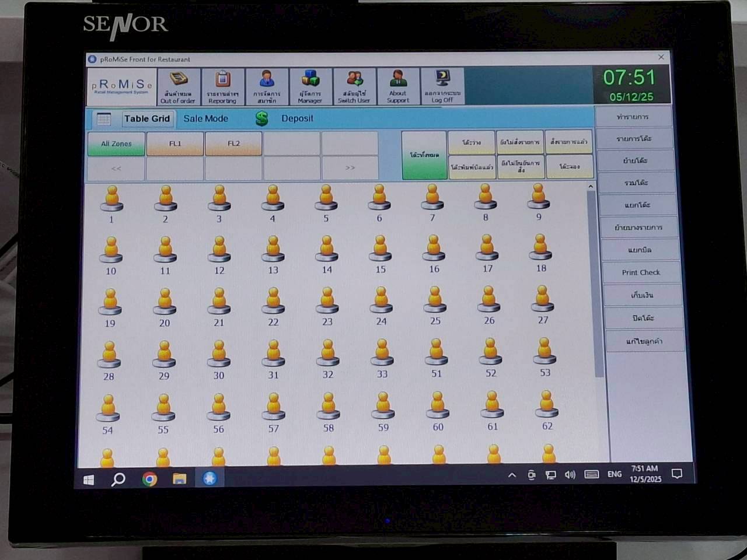The image size is (747, 560).
Task: Open About Support
Action: [398, 86]
